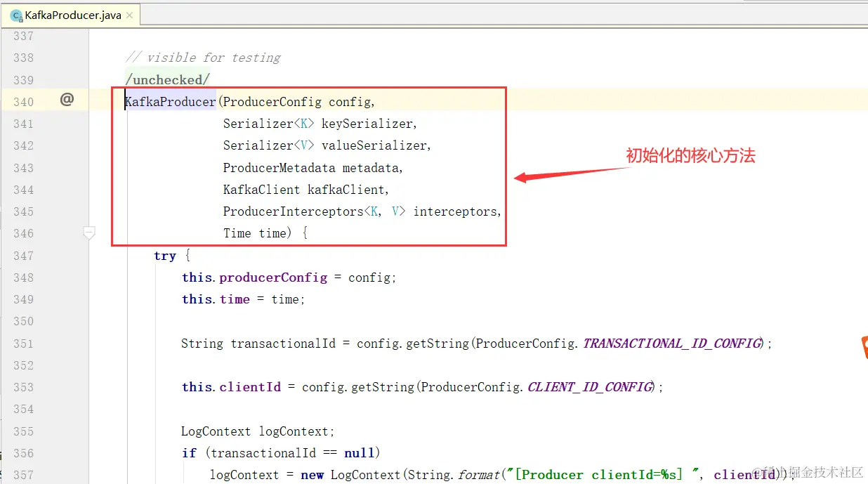Click the TRANSACTIONAL_ID_CONFIG constant
This screenshot has width=868, height=484.
coord(672,344)
